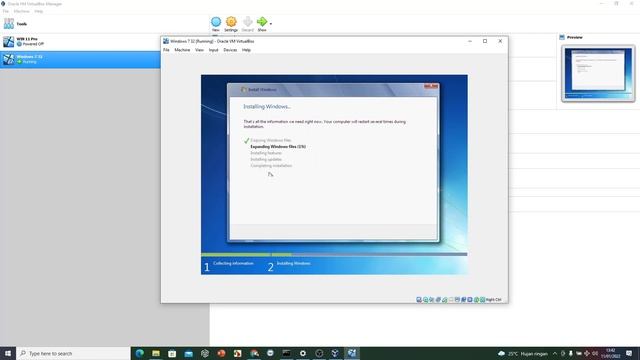Click the mouse integration status icon
The width and height of the screenshot is (640, 360).
[476, 300]
